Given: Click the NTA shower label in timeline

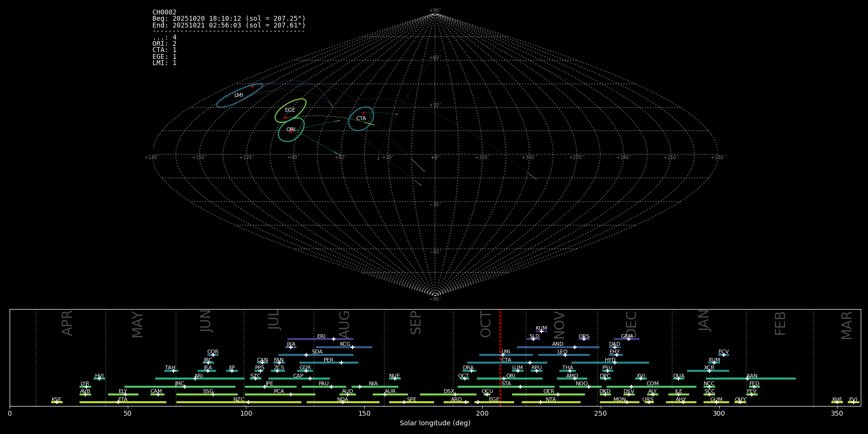Looking at the screenshot, I should pos(551,399).
